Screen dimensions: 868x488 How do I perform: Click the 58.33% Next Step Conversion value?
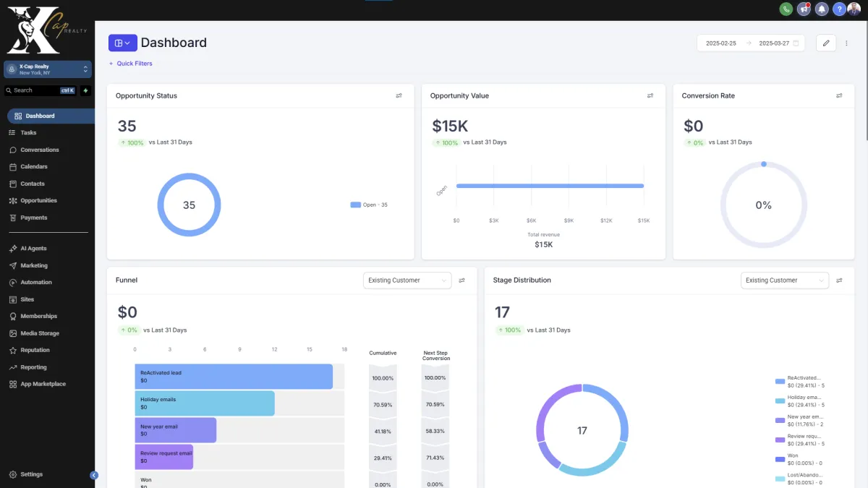(435, 432)
